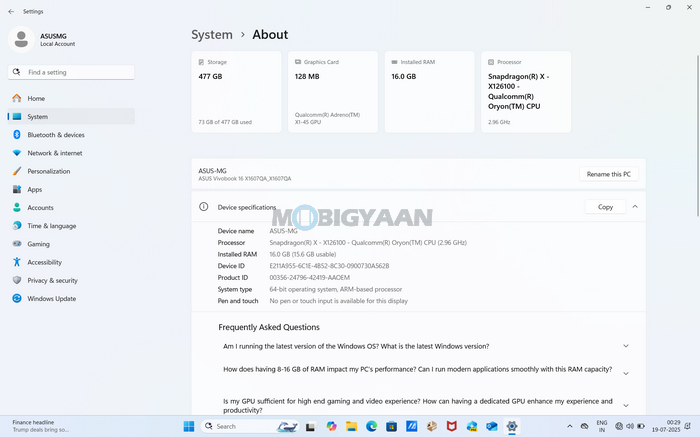Click the Time & language globe icon
Screen dimensions: 700x437
tap(17, 226)
